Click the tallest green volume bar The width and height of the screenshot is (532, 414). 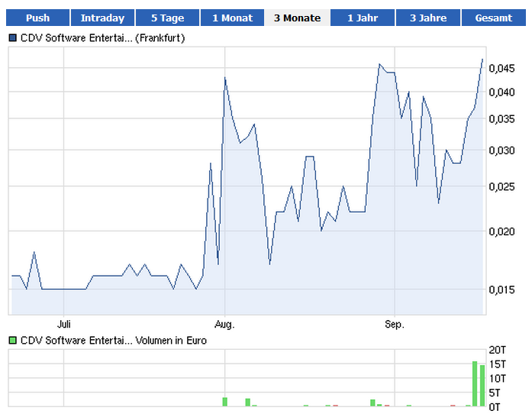point(475,383)
